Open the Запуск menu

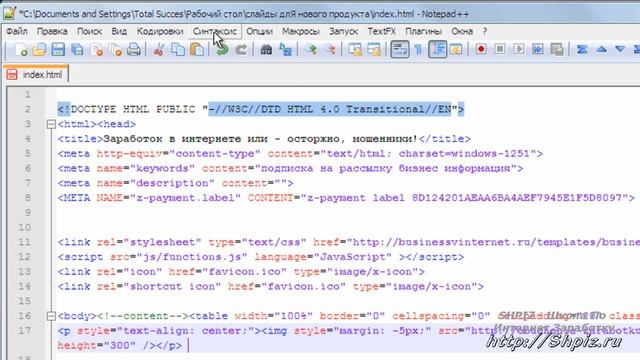(343, 31)
